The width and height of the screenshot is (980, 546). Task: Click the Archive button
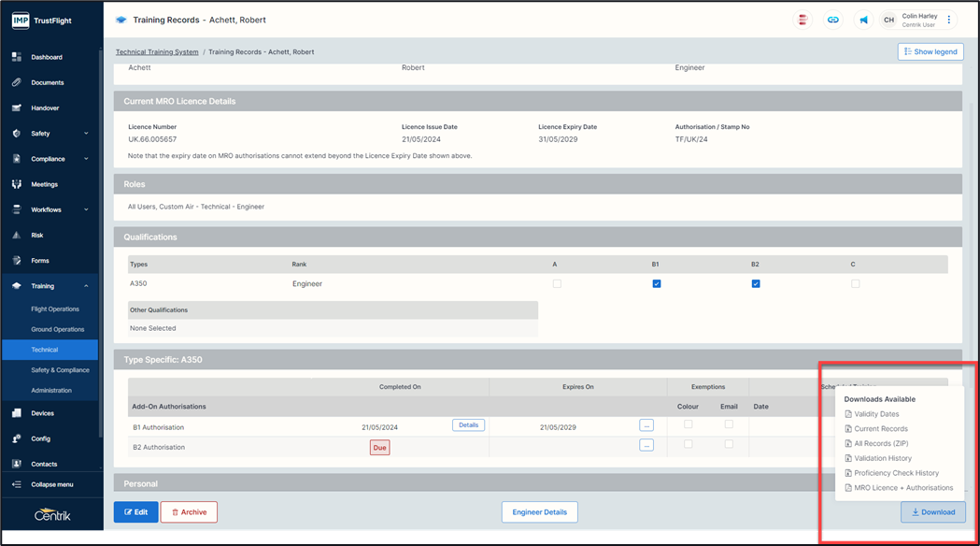(x=189, y=512)
